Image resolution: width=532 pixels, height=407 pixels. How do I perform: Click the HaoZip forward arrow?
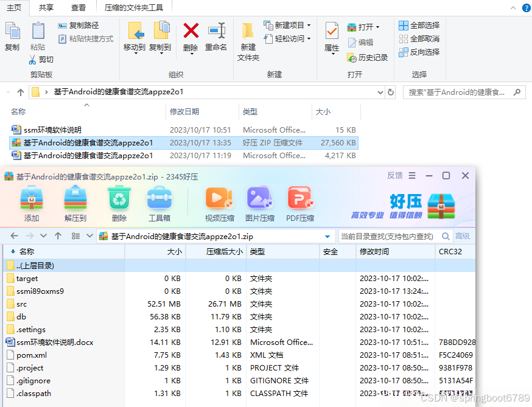coord(30,235)
